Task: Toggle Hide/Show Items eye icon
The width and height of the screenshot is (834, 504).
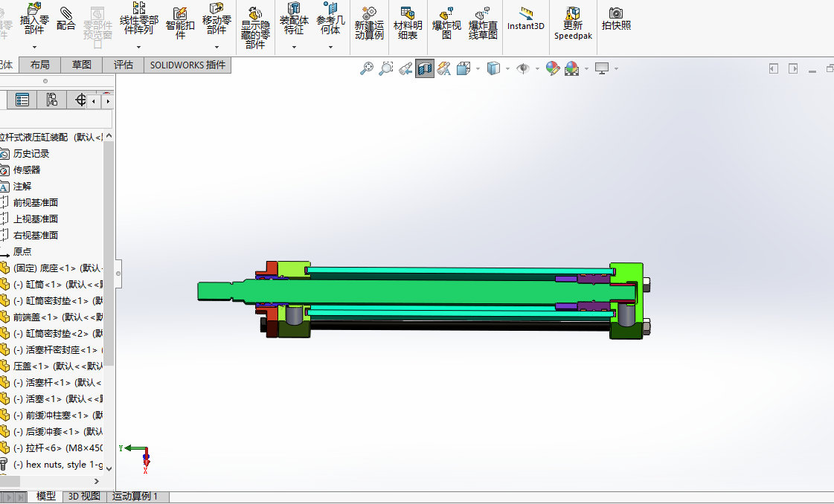Action: click(523, 68)
